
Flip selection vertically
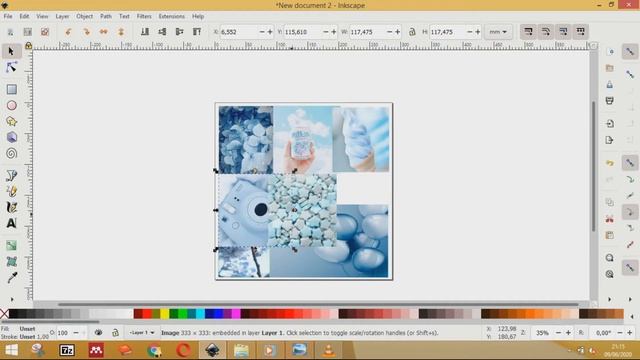[x=121, y=31]
